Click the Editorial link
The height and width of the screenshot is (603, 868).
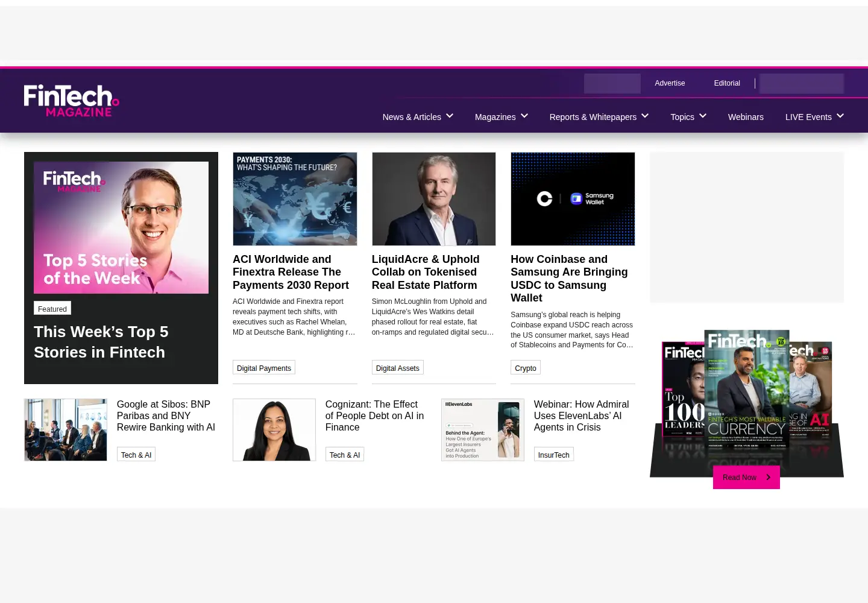[x=727, y=83]
